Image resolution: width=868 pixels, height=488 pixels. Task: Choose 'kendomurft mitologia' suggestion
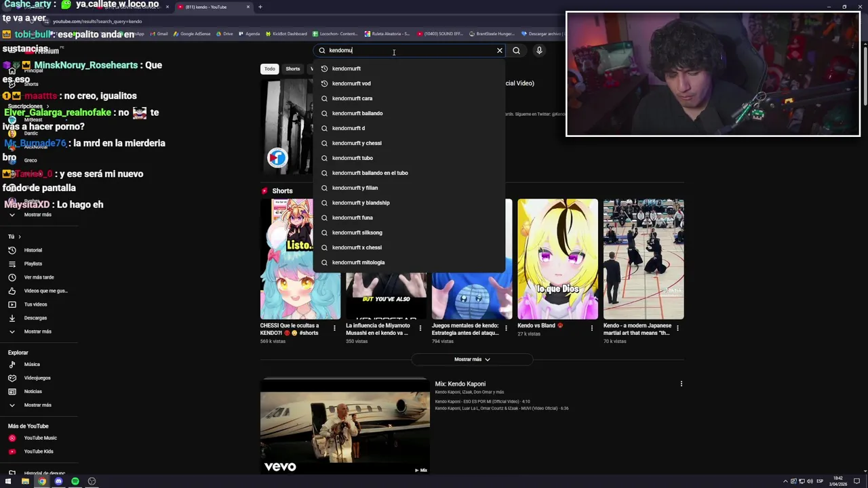[x=410, y=262]
